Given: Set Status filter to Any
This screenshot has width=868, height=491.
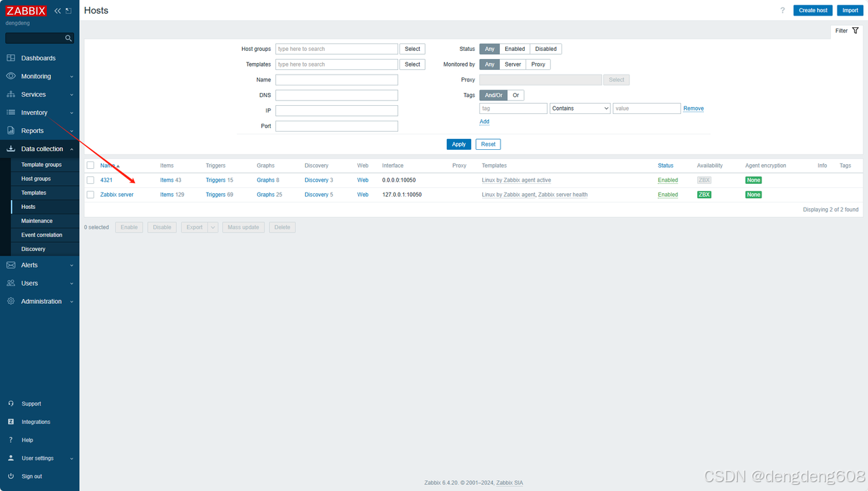Looking at the screenshot, I should coord(490,49).
